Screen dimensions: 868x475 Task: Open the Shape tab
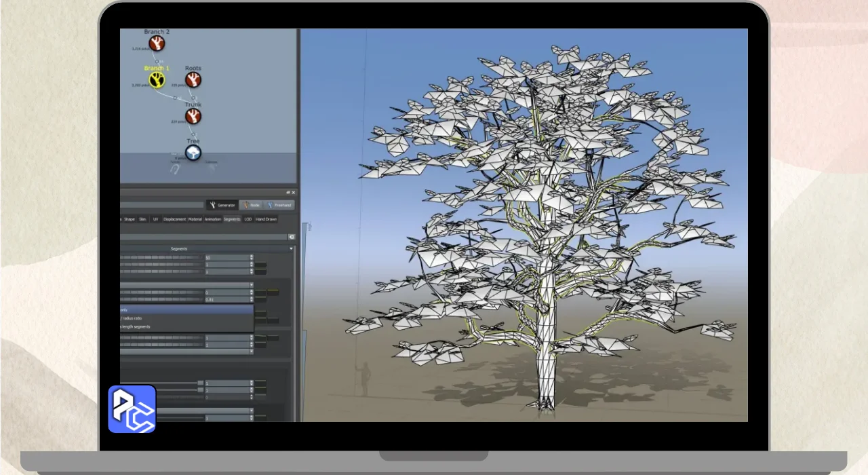[x=130, y=219]
